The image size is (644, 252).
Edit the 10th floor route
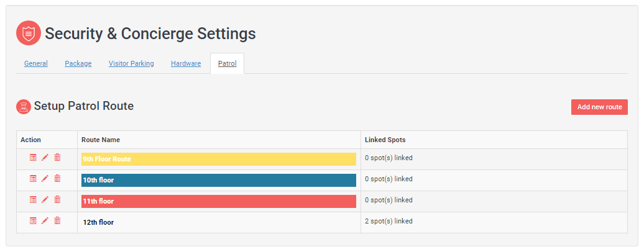(x=45, y=179)
